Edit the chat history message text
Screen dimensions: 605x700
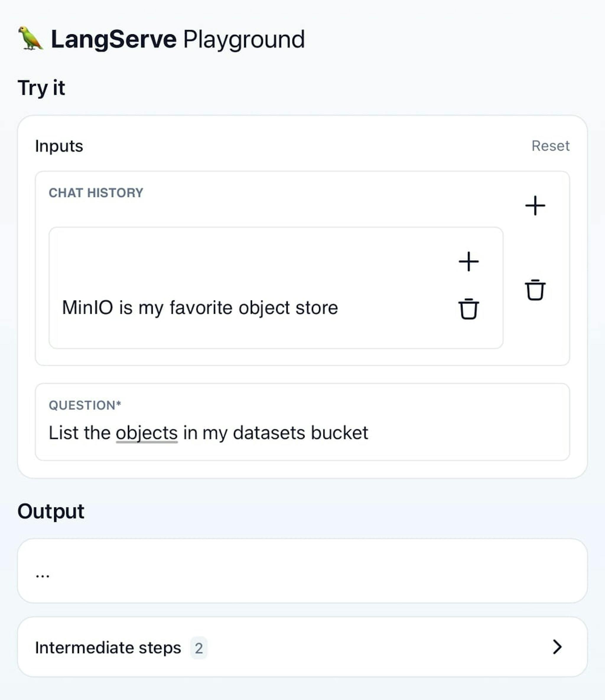click(200, 308)
